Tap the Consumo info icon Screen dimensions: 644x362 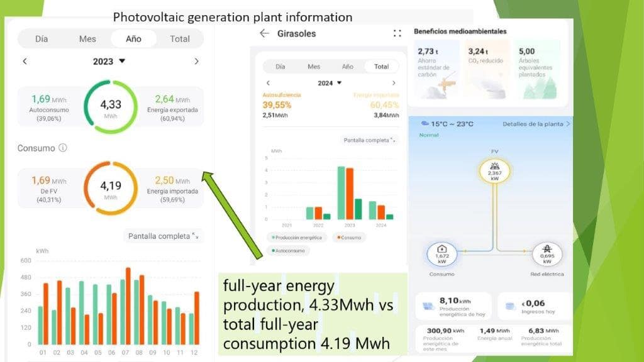62,148
